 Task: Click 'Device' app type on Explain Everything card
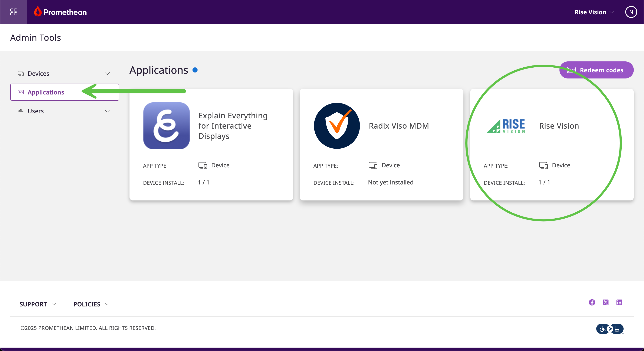point(220,165)
